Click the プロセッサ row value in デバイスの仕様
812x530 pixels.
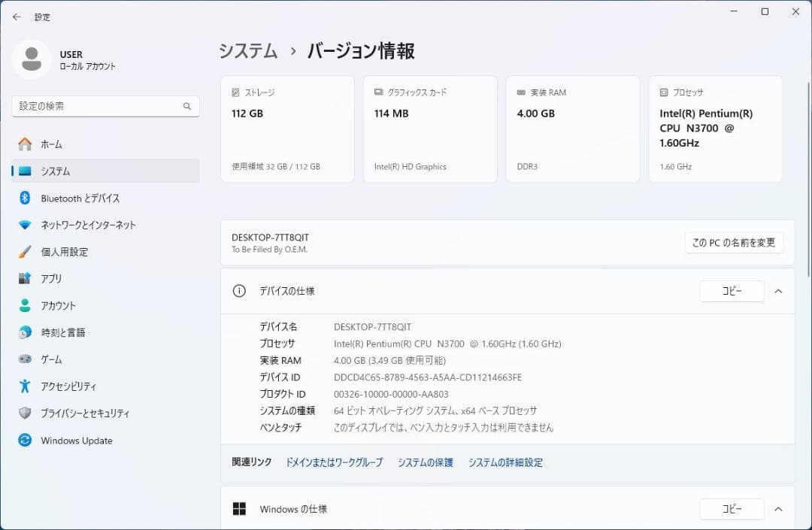click(447, 344)
